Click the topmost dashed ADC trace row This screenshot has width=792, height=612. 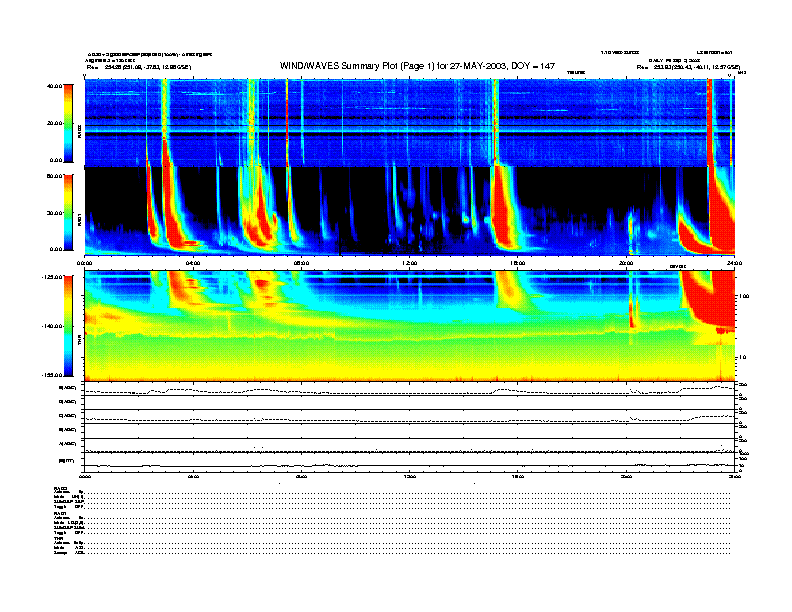410,389
